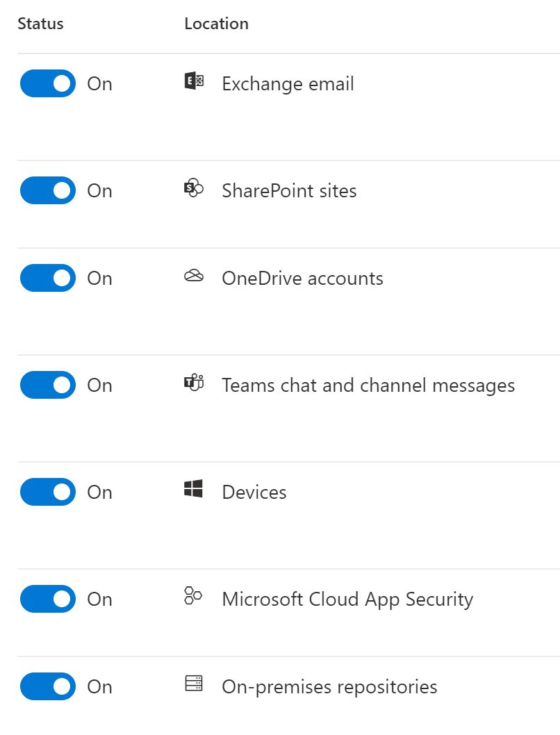Select the Exchange email label

tap(288, 84)
